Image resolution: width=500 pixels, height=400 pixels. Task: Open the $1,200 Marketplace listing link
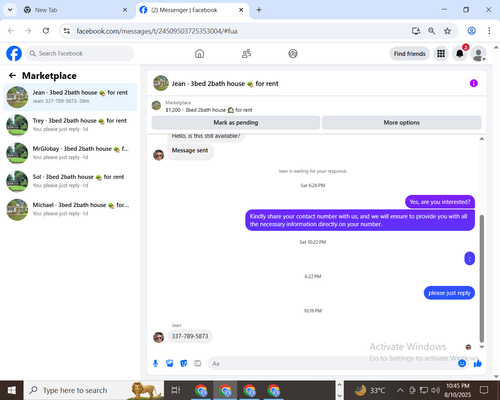209,110
